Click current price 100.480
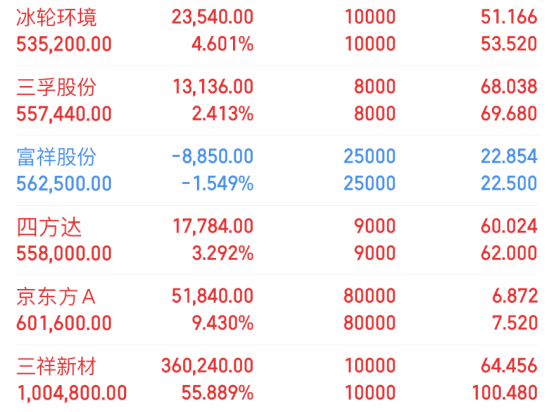This screenshot has height=412, width=554. tap(505, 393)
